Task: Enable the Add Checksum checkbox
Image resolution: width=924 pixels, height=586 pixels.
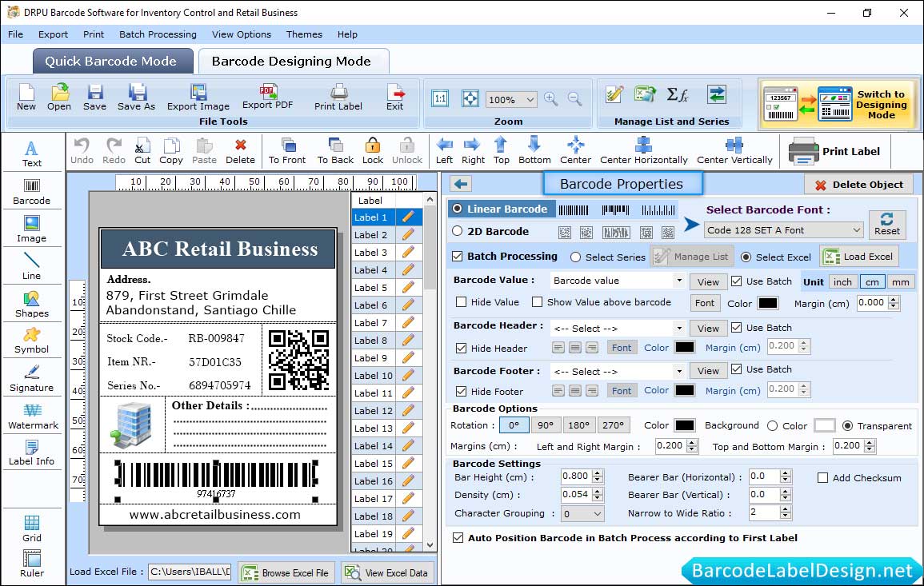Action: (x=822, y=477)
